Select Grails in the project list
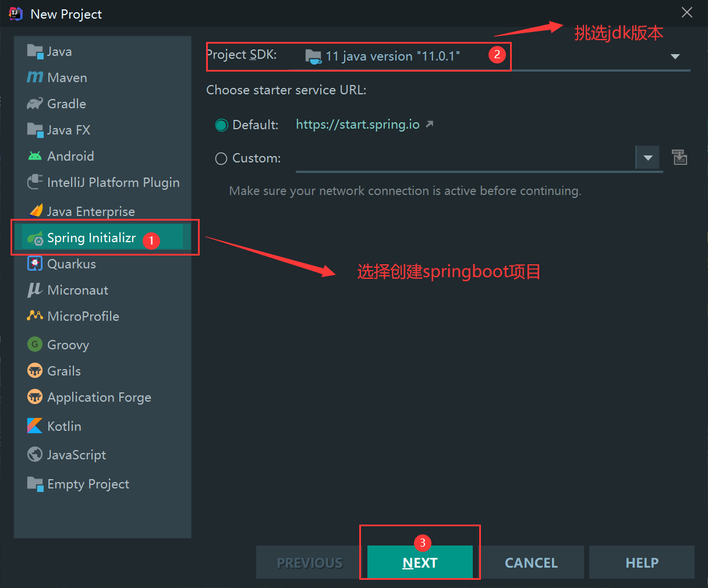Viewport: 708px width, 588px height. [64, 371]
